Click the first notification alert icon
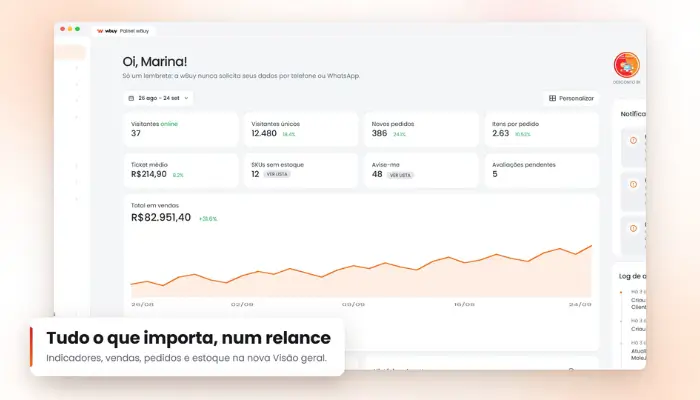Viewport: 700px width, 400px height. click(x=633, y=141)
